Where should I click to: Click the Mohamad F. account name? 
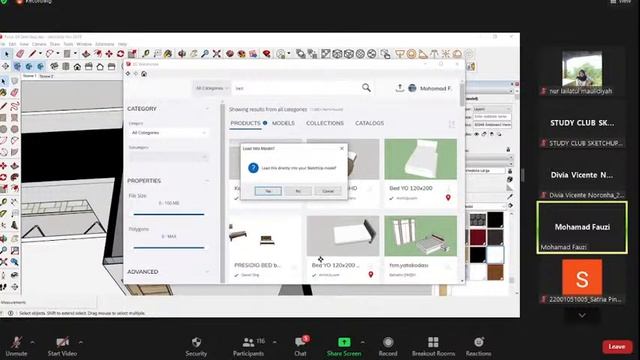pos(436,88)
